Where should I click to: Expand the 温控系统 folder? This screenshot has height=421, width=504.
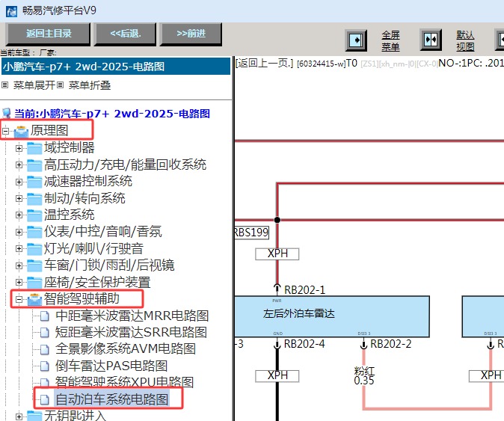(x=19, y=215)
